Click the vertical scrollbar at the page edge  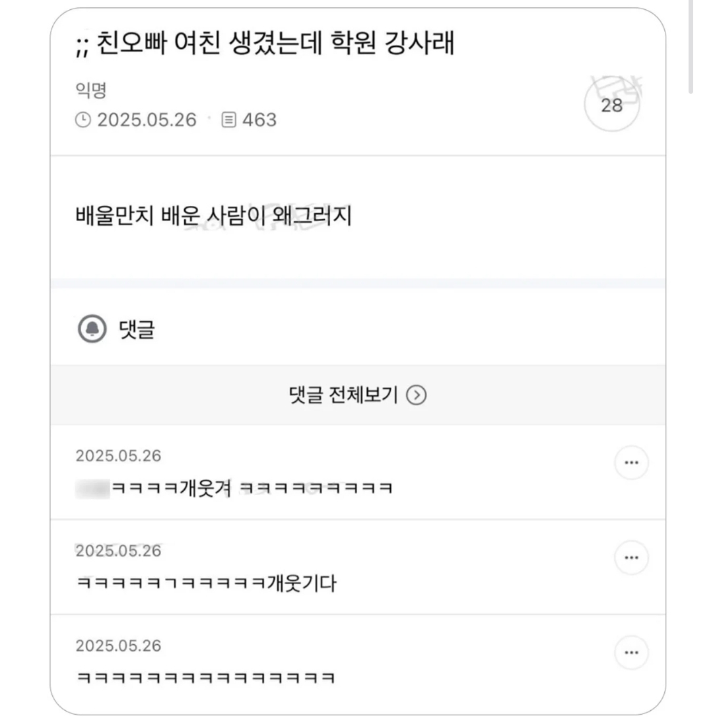tap(691, 46)
